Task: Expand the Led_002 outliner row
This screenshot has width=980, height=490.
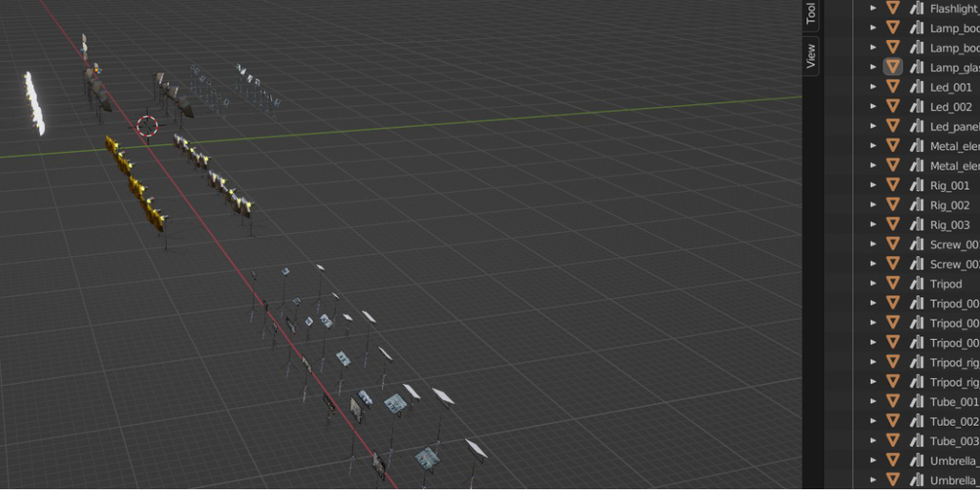Action: [873, 107]
